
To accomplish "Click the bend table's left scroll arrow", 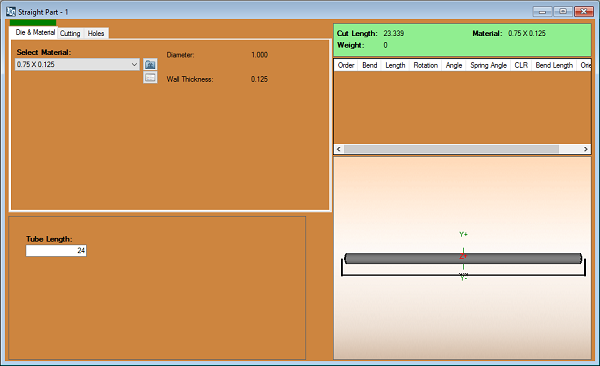I will pos(339,149).
